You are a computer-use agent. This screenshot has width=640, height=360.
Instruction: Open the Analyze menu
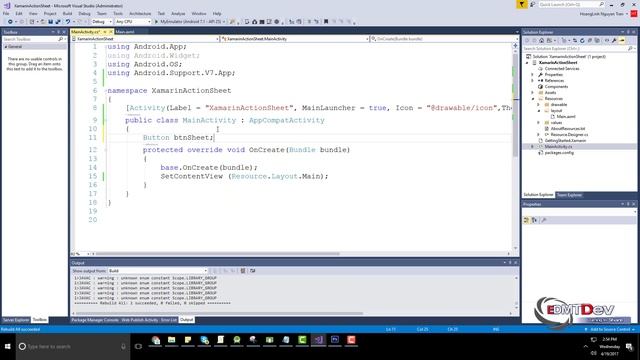[x=178, y=13]
